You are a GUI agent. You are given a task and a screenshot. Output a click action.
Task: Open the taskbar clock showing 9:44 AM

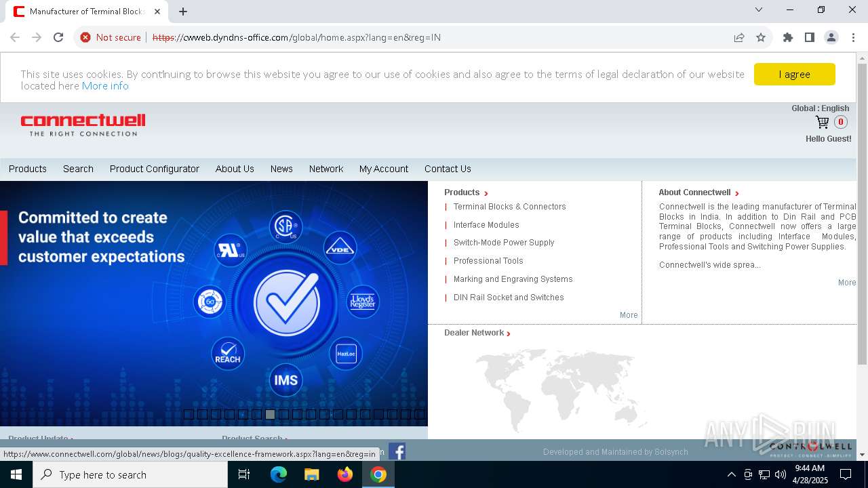[810, 474]
